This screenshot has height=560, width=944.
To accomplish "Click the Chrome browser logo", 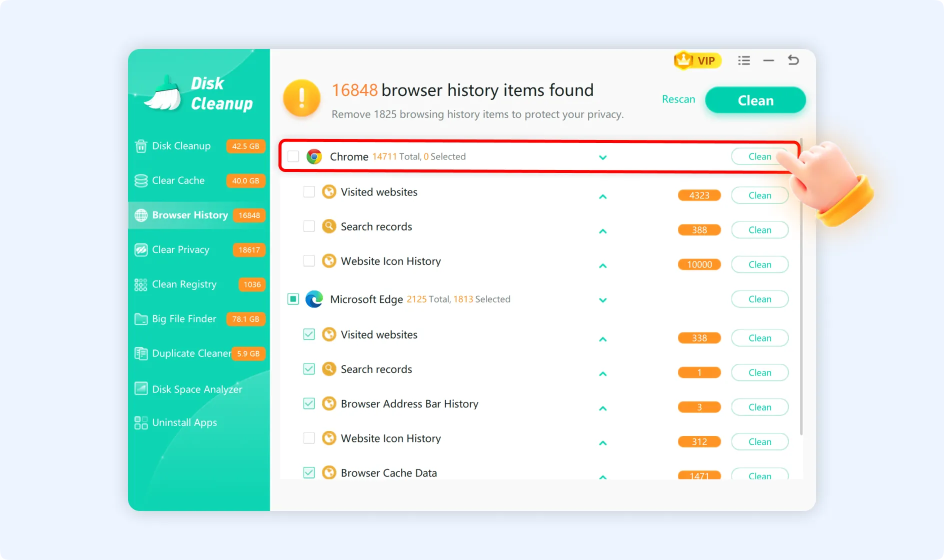I will tap(314, 156).
